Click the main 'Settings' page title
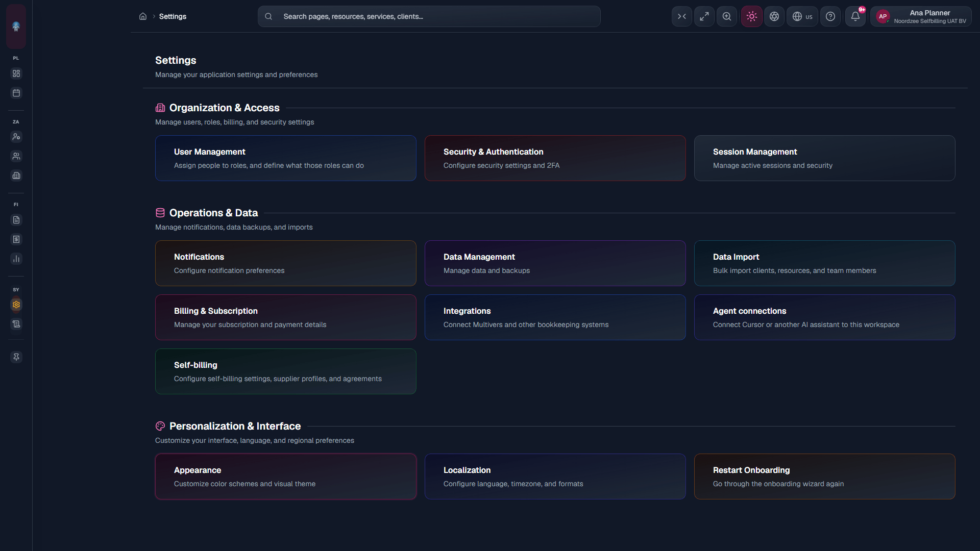The width and height of the screenshot is (980, 551). [x=176, y=60]
